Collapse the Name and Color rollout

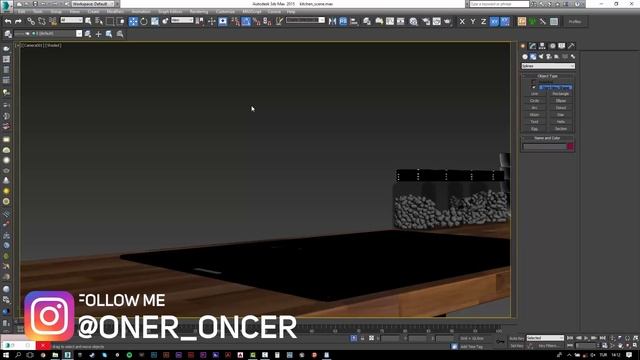click(x=547, y=138)
